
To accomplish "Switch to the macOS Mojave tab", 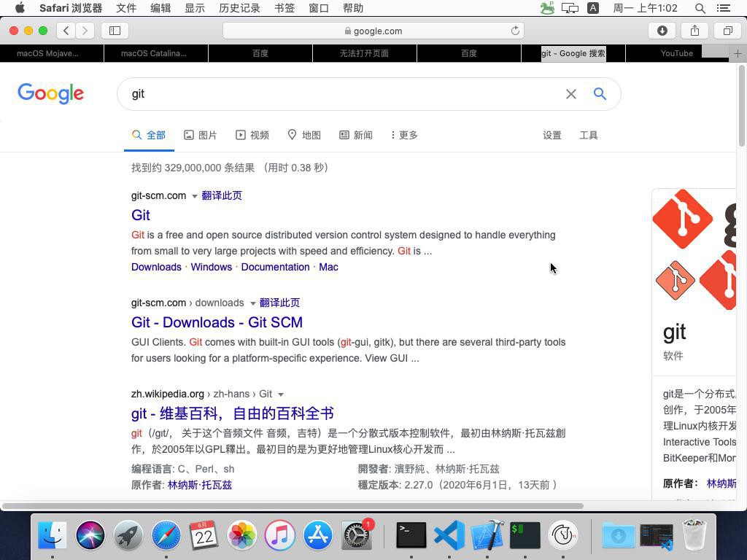I will pyautogui.click(x=52, y=53).
